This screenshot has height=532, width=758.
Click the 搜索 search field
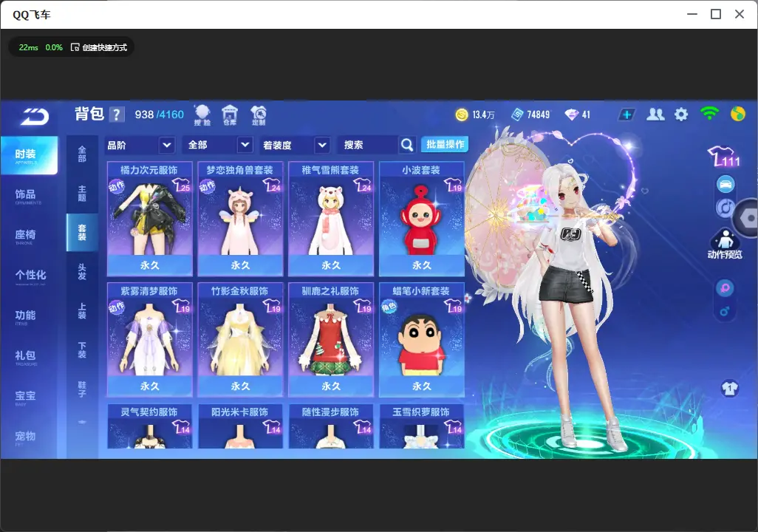pyautogui.click(x=369, y=145)
